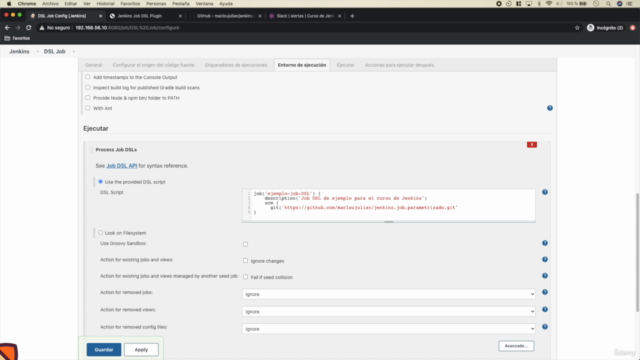Click the Avanzado... button
The image size is (640, 360).
(x=516, y=346)
